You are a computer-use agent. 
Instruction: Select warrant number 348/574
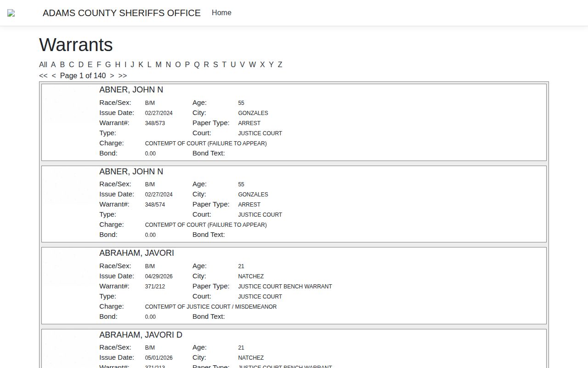tap(155, 205)
